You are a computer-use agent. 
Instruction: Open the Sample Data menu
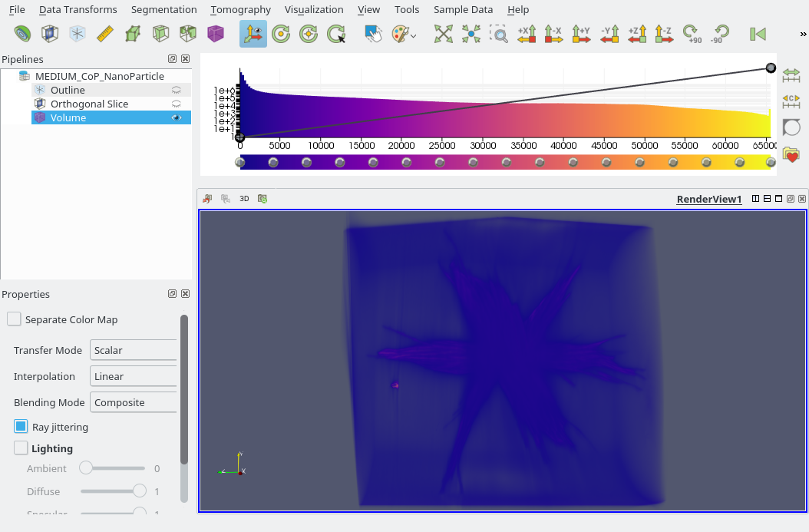[463, 9]
